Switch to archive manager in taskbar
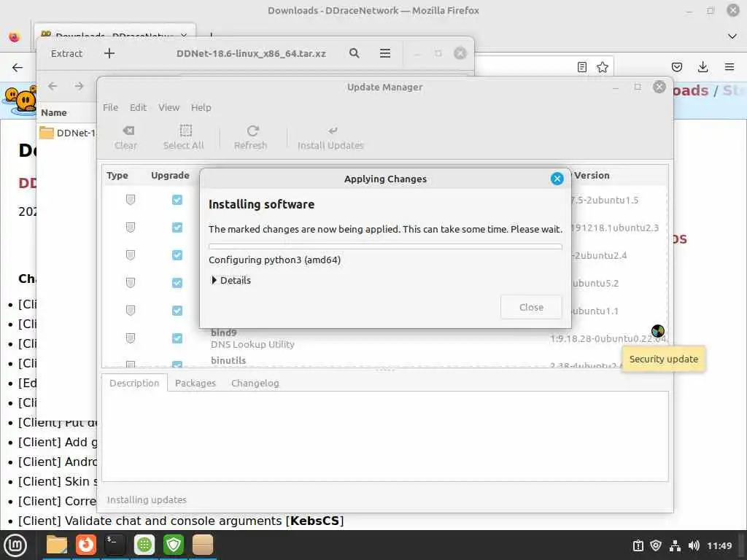747x560 pixels. click(203, 545)
